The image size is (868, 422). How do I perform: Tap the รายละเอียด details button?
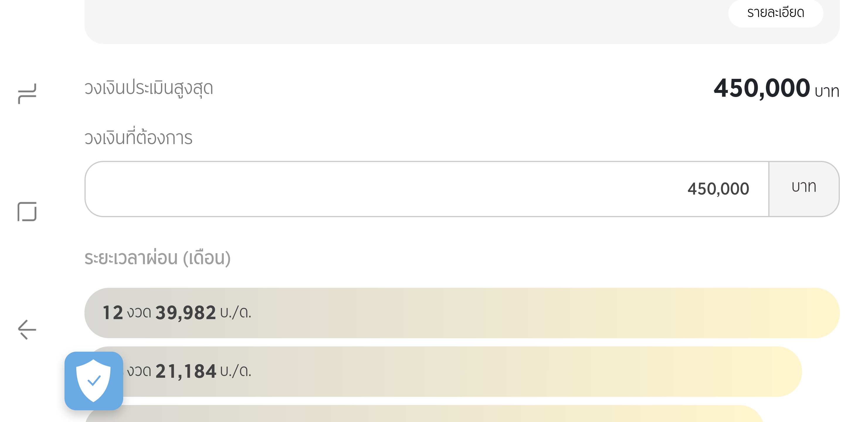click(x=775, y=13)
